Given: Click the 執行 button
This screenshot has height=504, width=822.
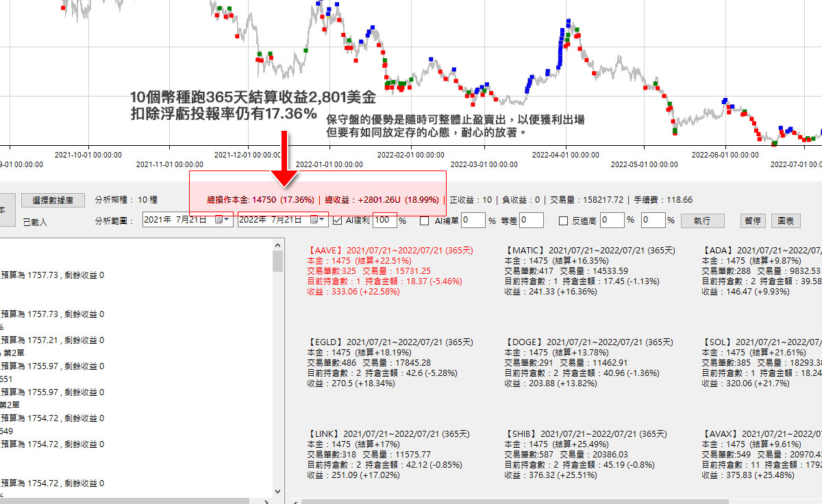Looking at the screenshot, I should pos(702,220).
